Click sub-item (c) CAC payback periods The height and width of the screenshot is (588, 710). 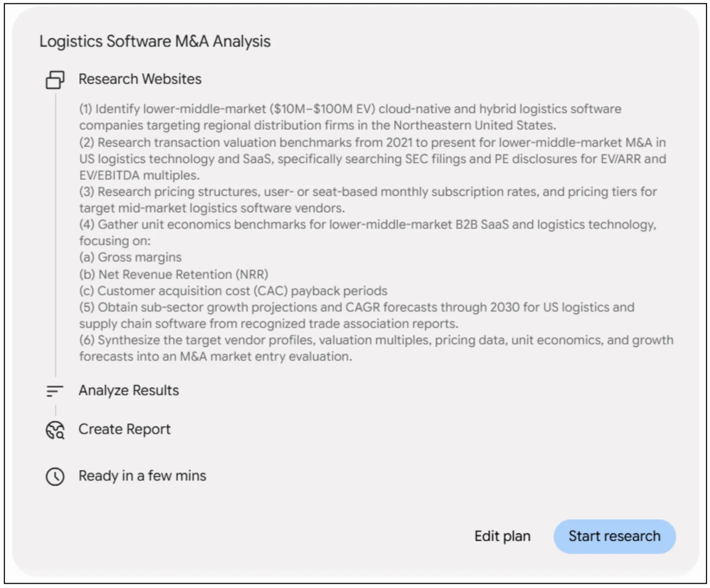click(233, 291)
